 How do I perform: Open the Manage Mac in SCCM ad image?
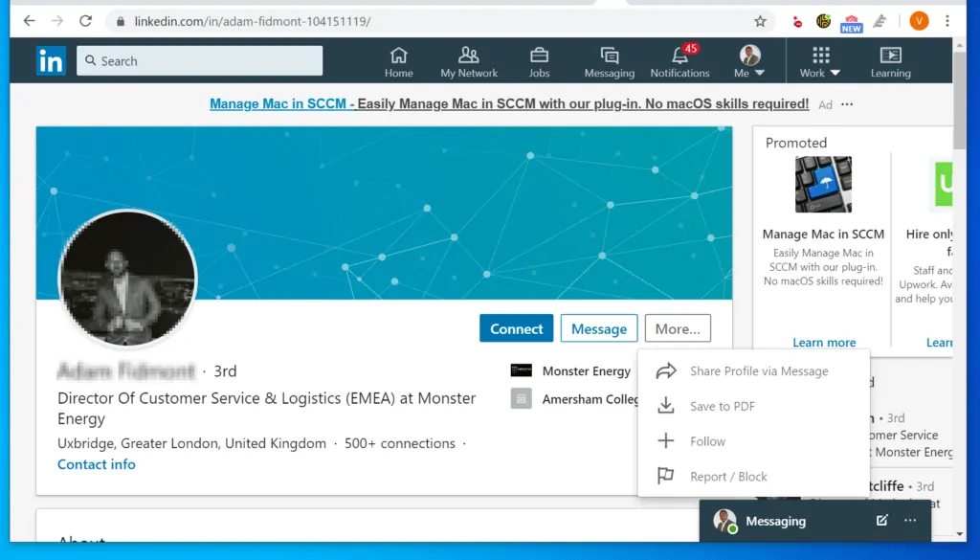(823, 185)
